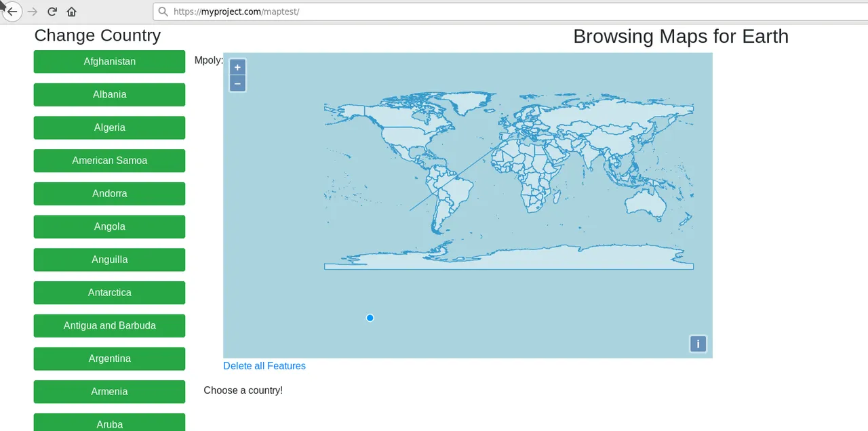Open map attribution info button

coord(698,344)
